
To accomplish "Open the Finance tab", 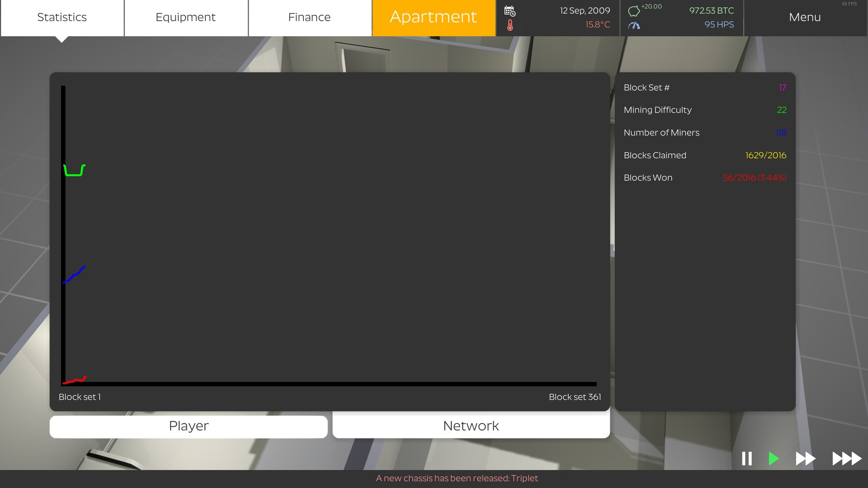I will 309,18.
